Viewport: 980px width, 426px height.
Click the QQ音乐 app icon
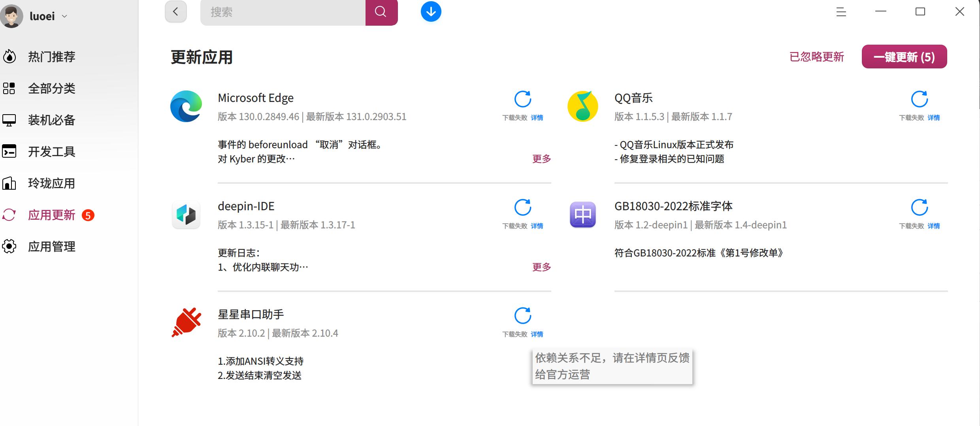[x=583, y=106]
